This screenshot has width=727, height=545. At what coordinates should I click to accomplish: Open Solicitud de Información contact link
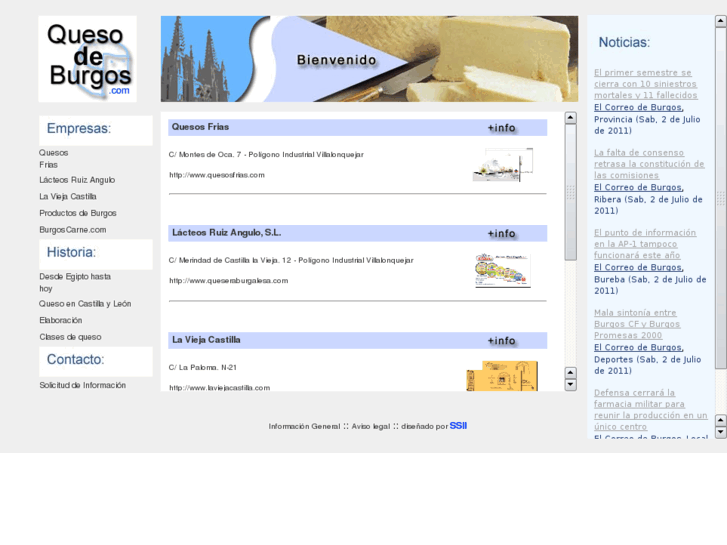point(83,385)
